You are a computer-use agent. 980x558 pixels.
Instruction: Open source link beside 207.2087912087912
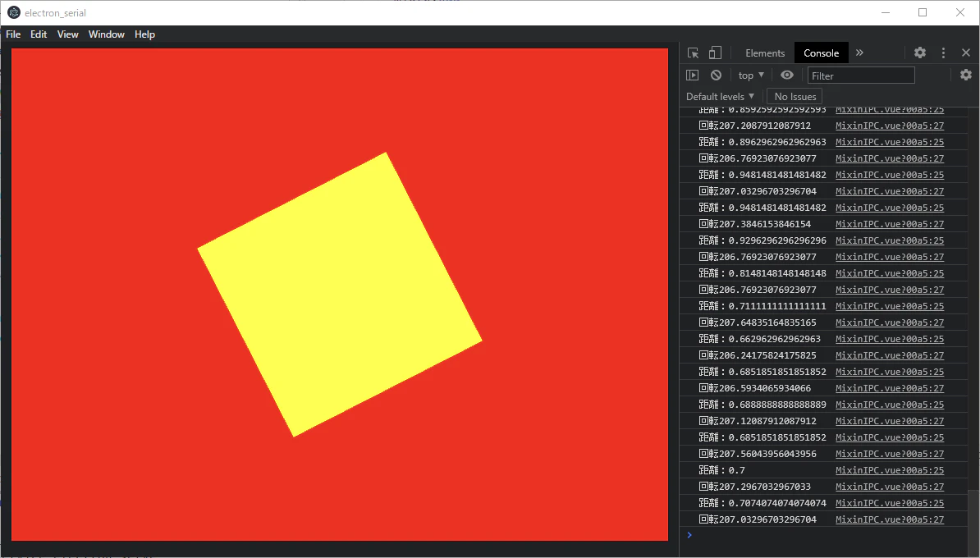coord(890,126)
